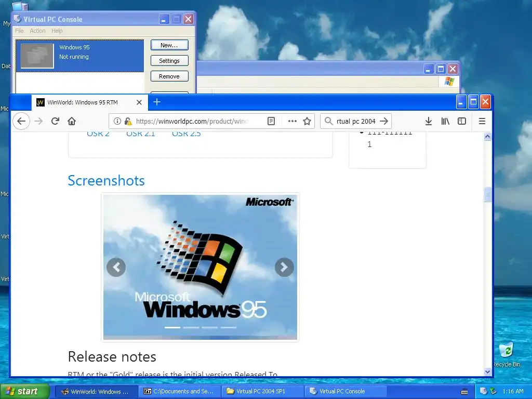Open the Firefox downloads icon

point(429,121)
